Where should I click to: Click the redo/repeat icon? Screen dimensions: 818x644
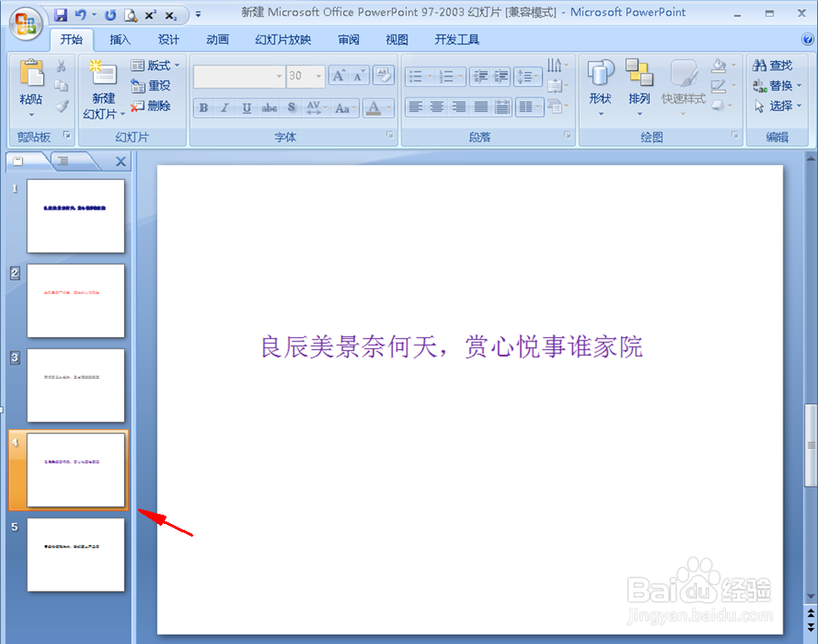(x=110, y=14)
